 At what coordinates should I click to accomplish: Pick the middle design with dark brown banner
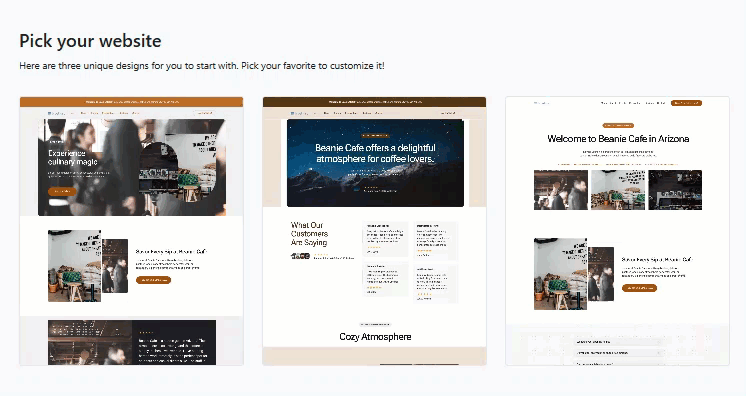pos(374,231)
